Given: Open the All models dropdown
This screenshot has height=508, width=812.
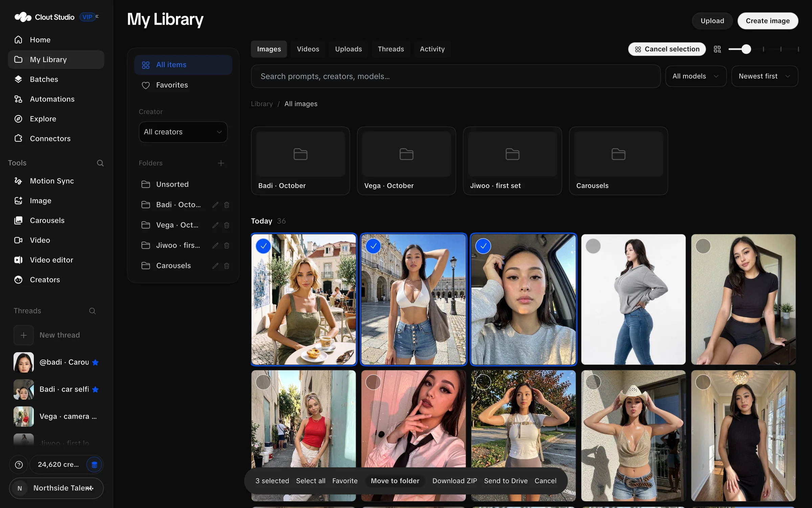Looking at the screenshot, I should click(696, 76).
